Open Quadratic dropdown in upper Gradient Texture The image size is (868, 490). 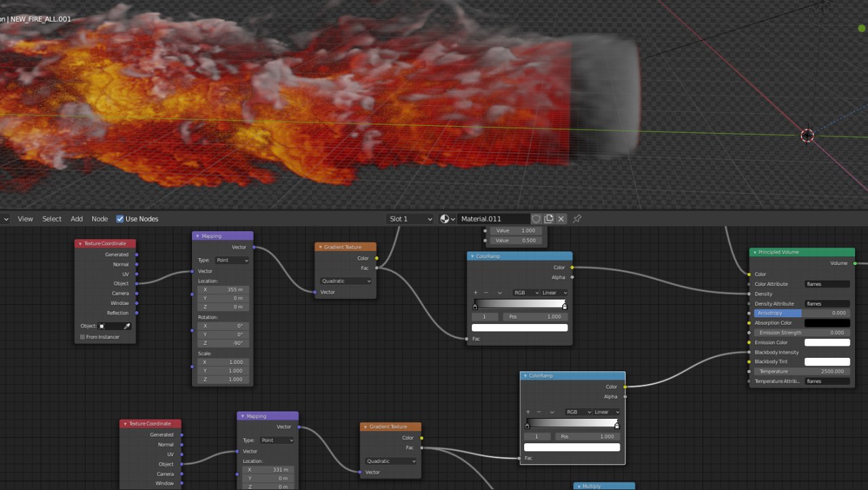(347, 281)
